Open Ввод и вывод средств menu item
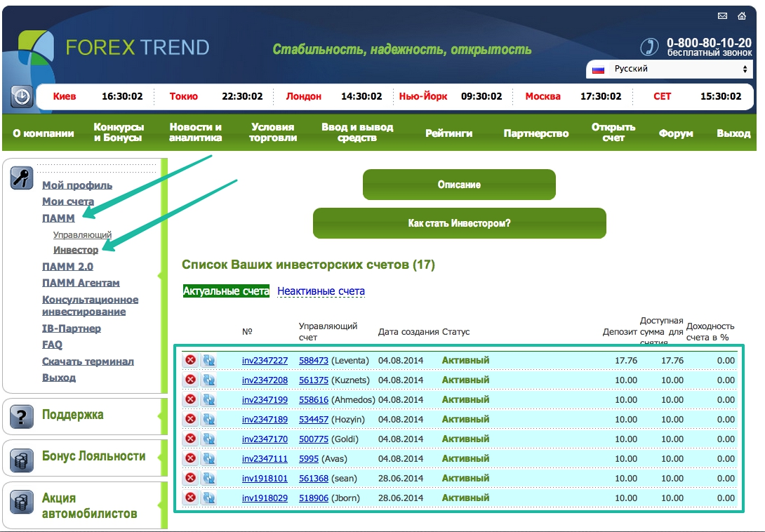Image resolution: width=765 pixels, height=532 pixels. tap(357, 133)
